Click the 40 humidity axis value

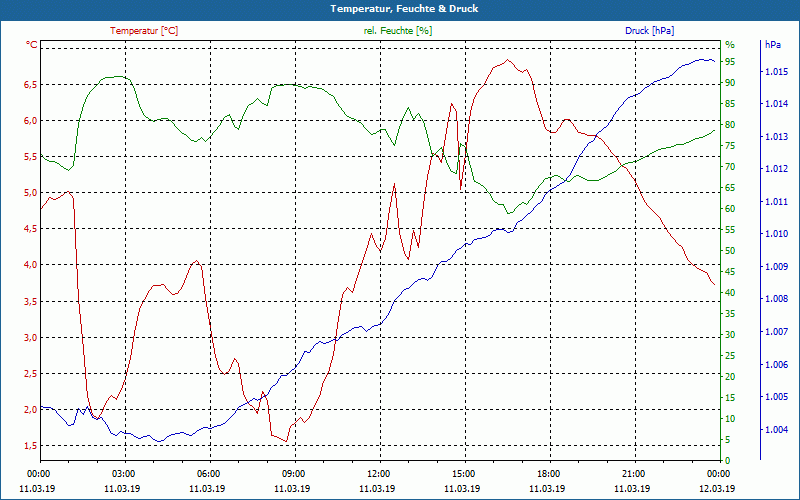click(730, 293)
